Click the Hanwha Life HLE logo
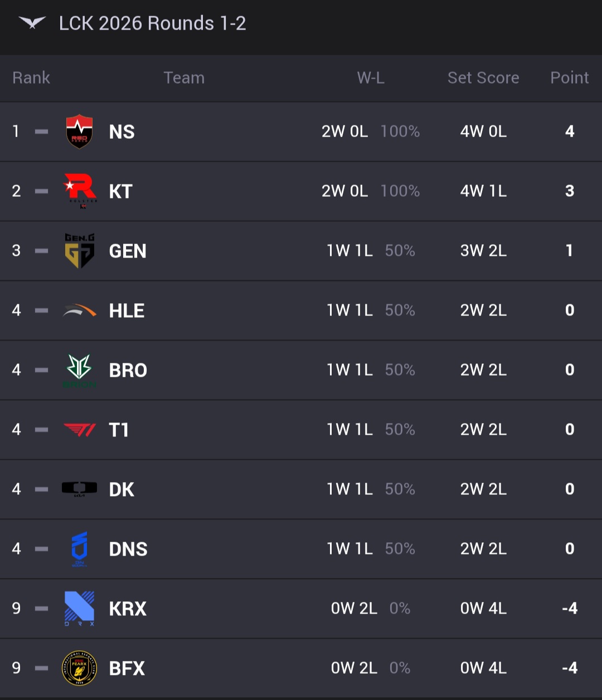 click(x=79, y=310)
